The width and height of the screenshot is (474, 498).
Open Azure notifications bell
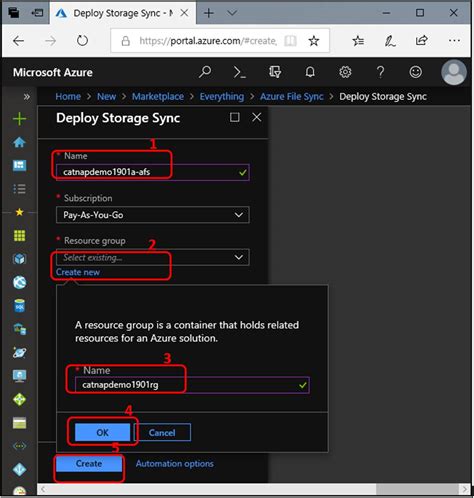[310, 72]
